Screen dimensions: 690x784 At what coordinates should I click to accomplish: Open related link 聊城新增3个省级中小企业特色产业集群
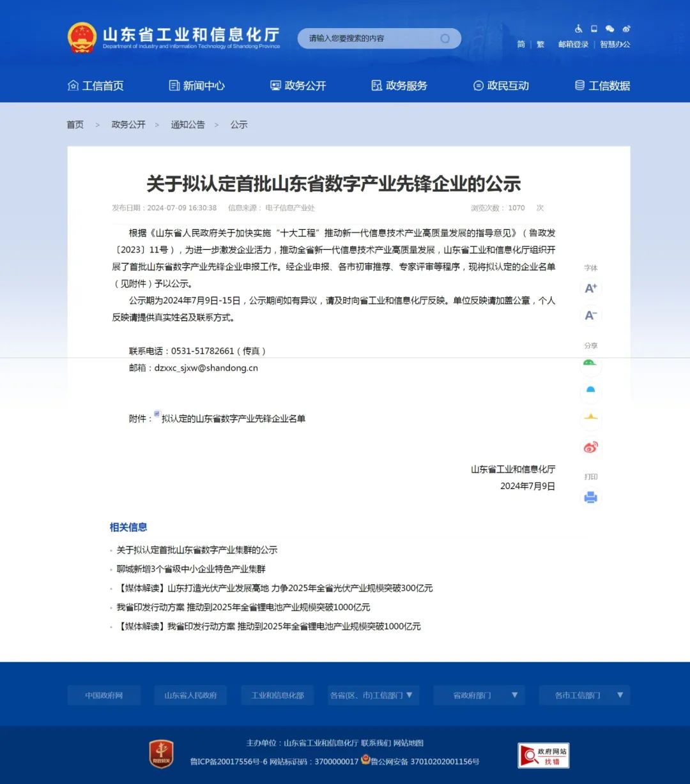[190, 569]
